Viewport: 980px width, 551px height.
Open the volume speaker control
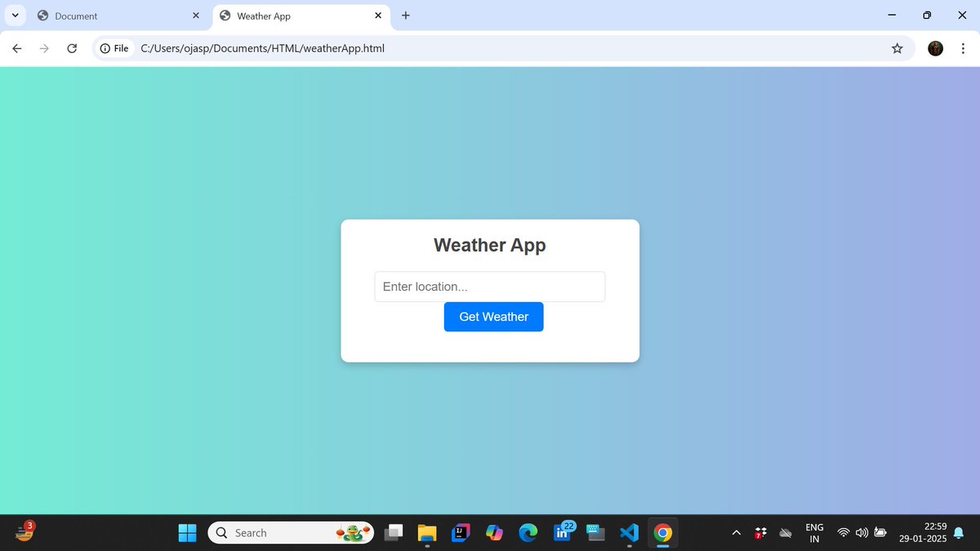[x=862, y=533]
